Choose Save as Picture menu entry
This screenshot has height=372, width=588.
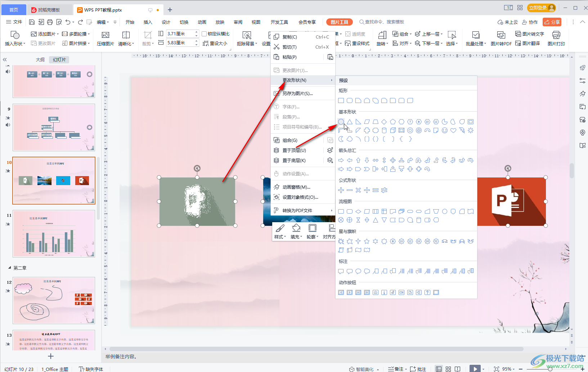click(303, 93)
